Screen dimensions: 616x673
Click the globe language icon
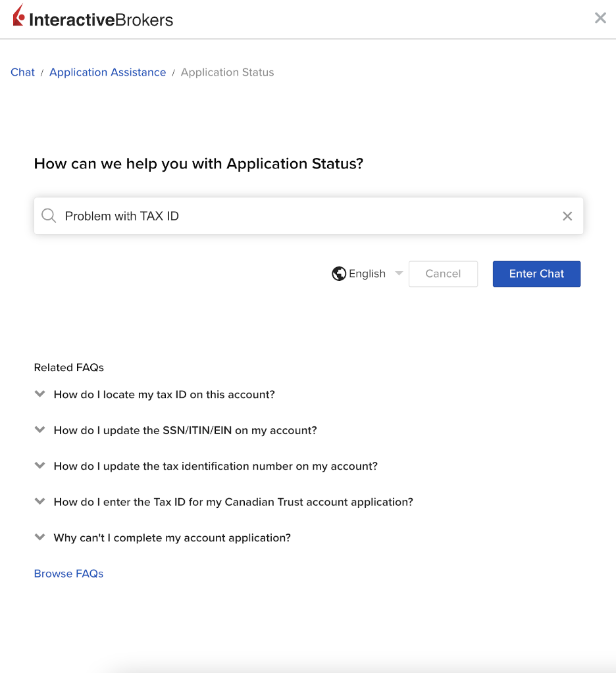[x=339, y=274]
